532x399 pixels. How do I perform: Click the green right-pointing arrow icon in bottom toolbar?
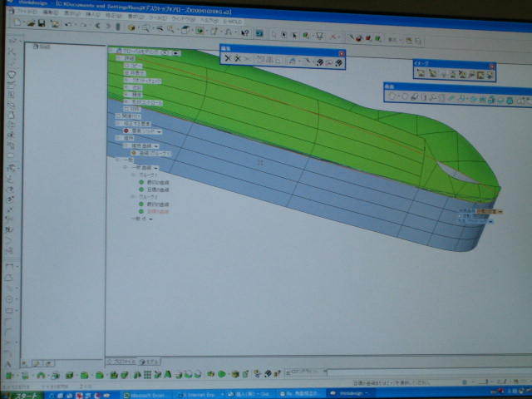(x=222, y=374)
